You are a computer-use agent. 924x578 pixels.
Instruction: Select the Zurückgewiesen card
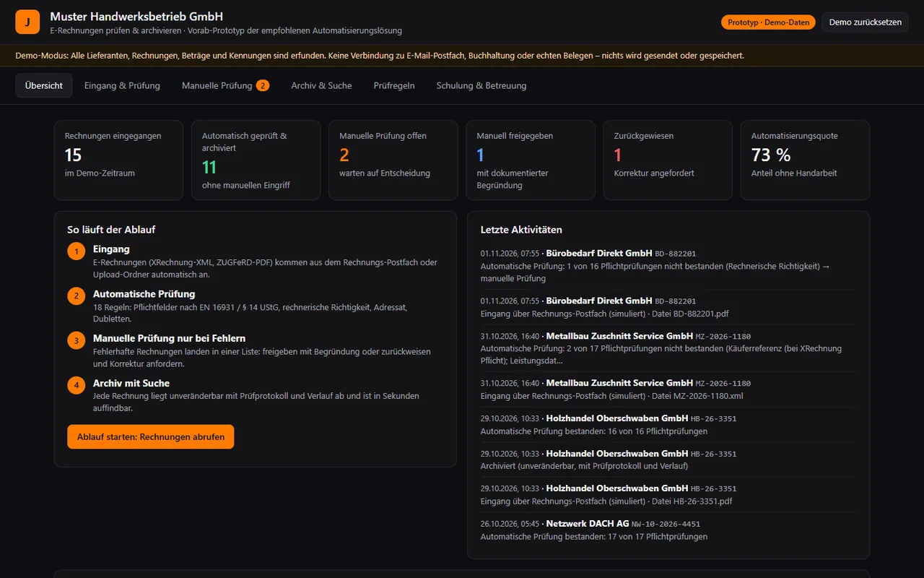pos(668,160)
